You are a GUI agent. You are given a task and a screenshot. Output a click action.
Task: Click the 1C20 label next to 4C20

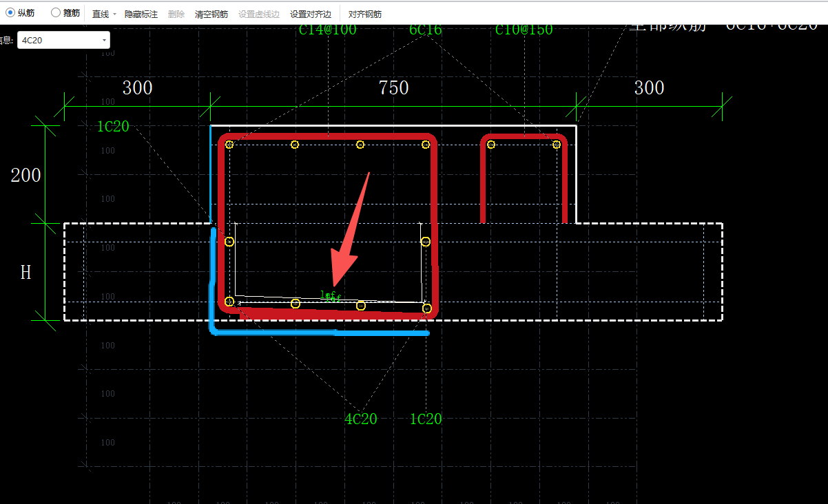click(426, 419)
